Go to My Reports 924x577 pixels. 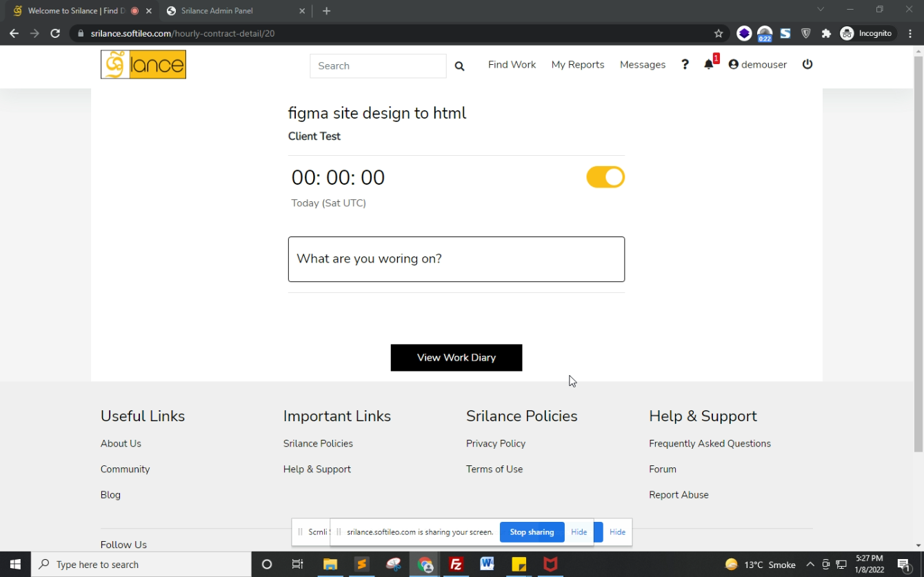pos(577,64)
